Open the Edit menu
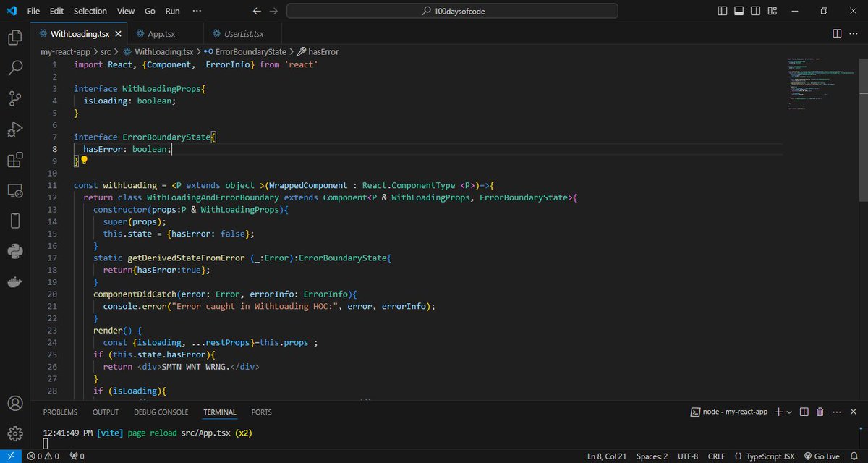This screenshot has width=868, height=463. [57, 11]
